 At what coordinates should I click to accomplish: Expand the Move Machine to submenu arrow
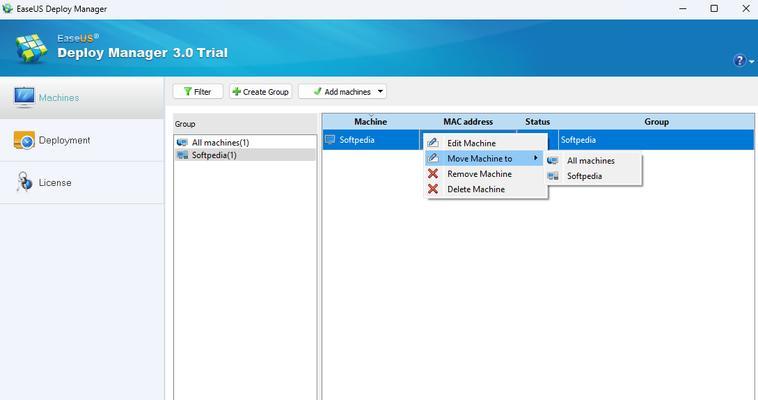pos(536,158)
